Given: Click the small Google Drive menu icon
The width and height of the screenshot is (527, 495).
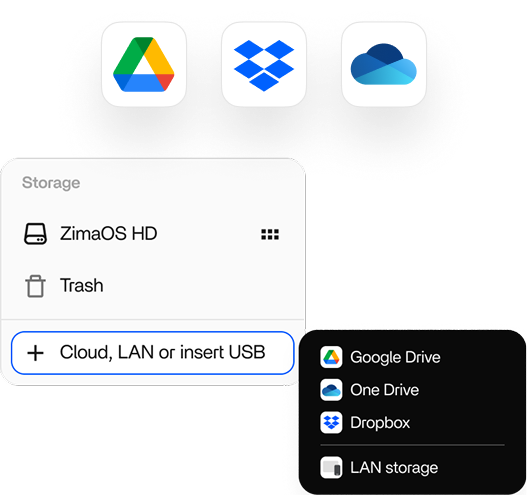Looking at the screenshot, I should (331, 357).
